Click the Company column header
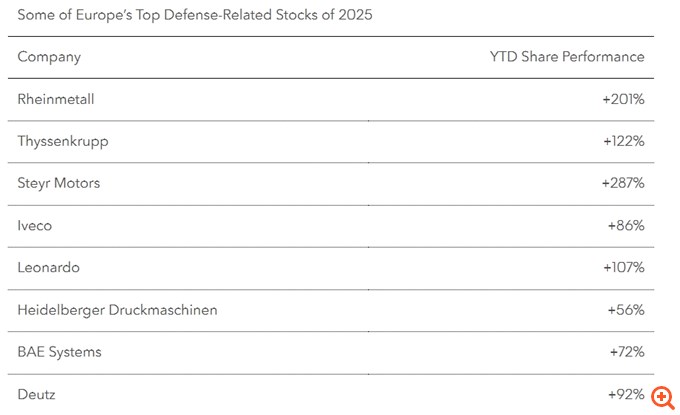This screenshot has height=415, width=680. (x=49, y=57)
